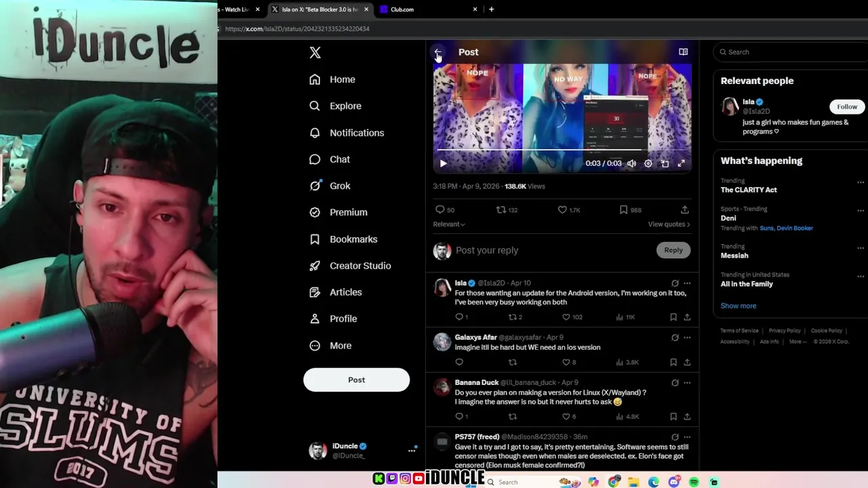
Task: Open more options for Messiah trend
Action: 861,247
